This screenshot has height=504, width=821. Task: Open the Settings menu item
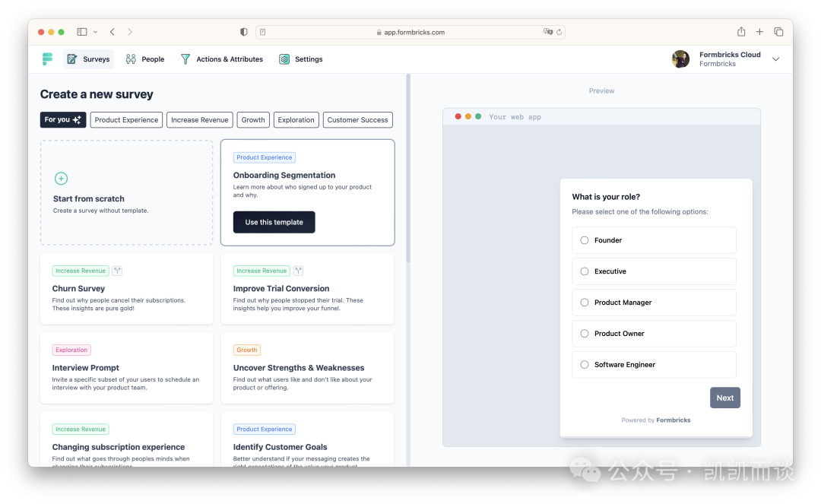pos(300,59)
